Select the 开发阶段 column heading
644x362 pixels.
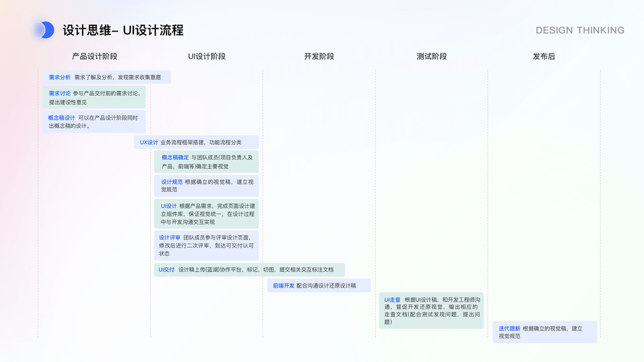[x=319, y=56]
